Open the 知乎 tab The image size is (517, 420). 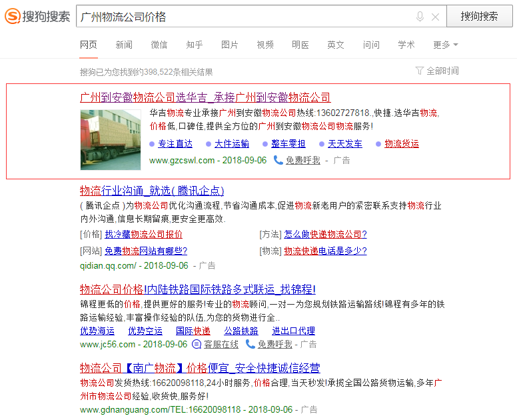pyautogui.click(x=194, y=45)
